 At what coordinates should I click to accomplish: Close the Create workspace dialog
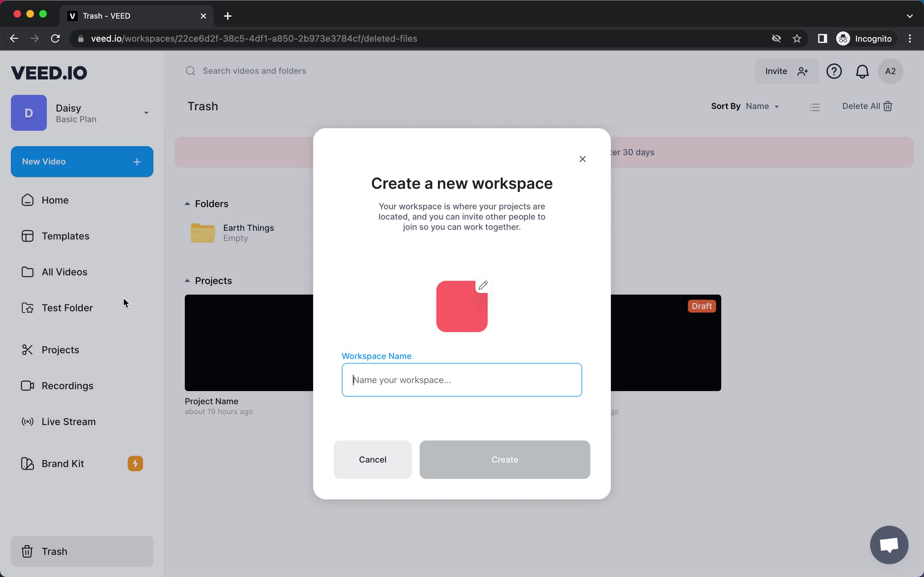(x=582, y=159)
